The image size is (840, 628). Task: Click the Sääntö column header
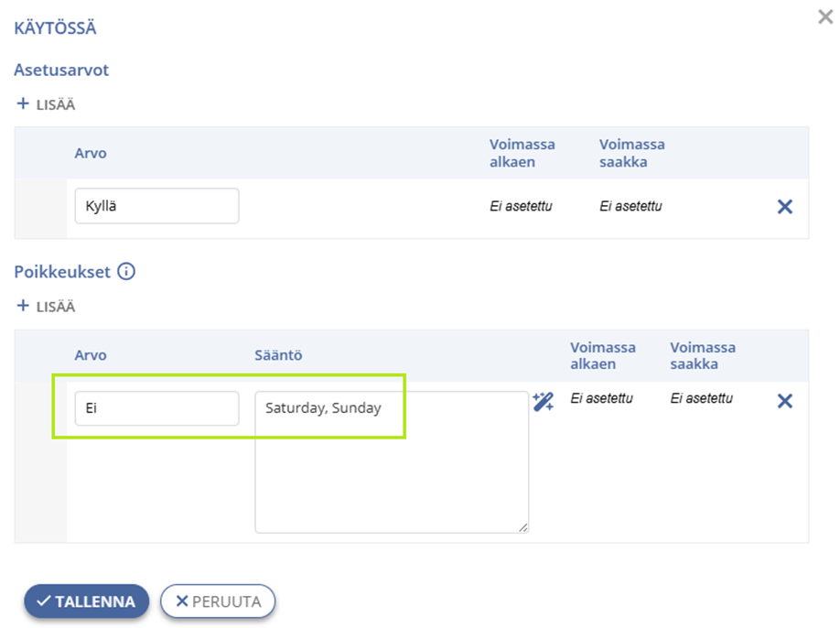[x=278, y=354]
